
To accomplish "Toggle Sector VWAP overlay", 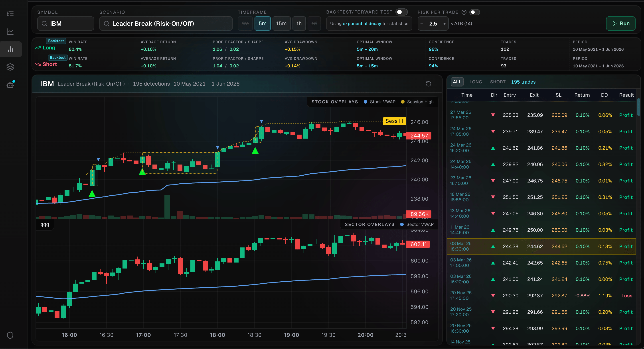I will point(417,224).
